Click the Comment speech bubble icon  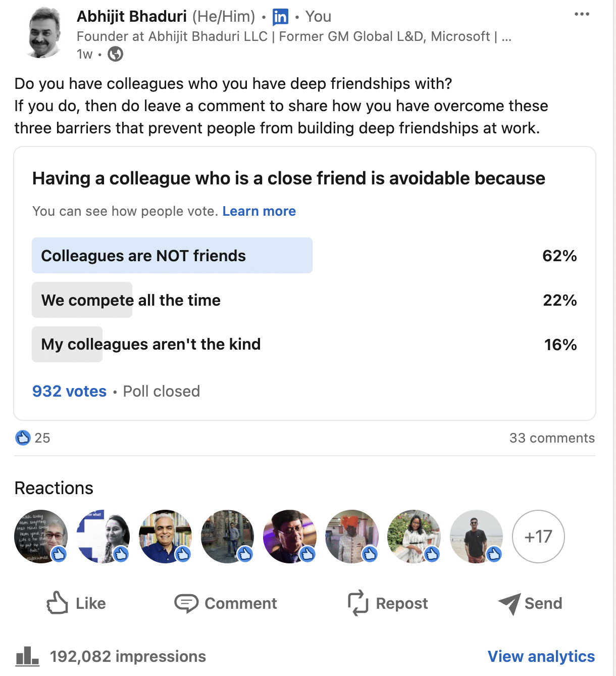coord(186,603)
